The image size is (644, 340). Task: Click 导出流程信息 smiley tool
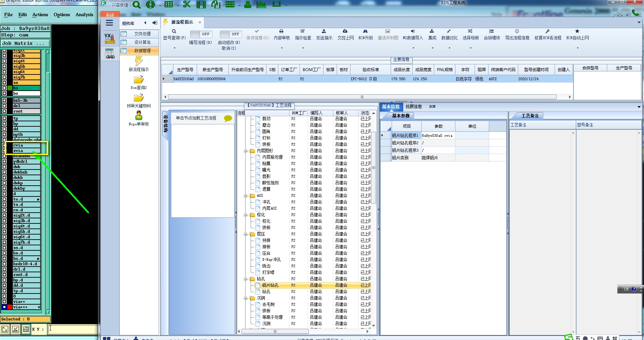pos(517,35)
